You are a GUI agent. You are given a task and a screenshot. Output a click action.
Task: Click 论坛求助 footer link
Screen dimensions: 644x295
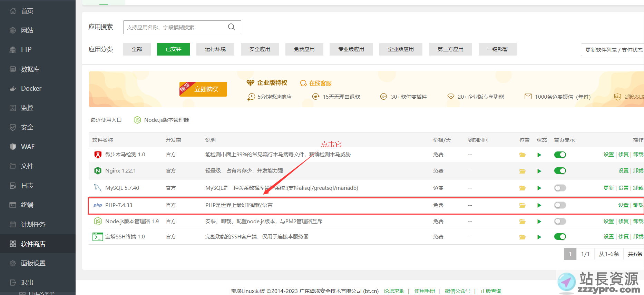point(394,291)
